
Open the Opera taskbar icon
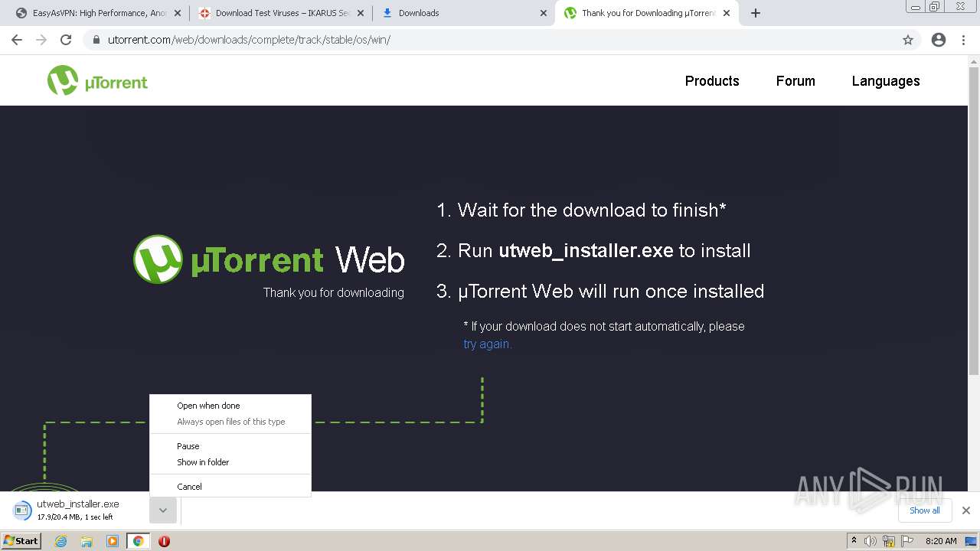tap(164, 541)
